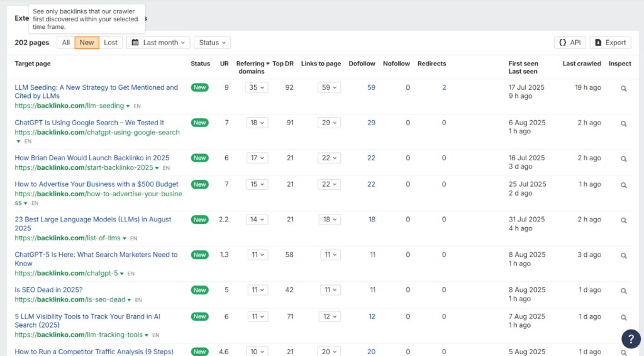Inspect the LLM Seeding row
644x356 pixels.
pyautogui.click(x=623, y=89)
